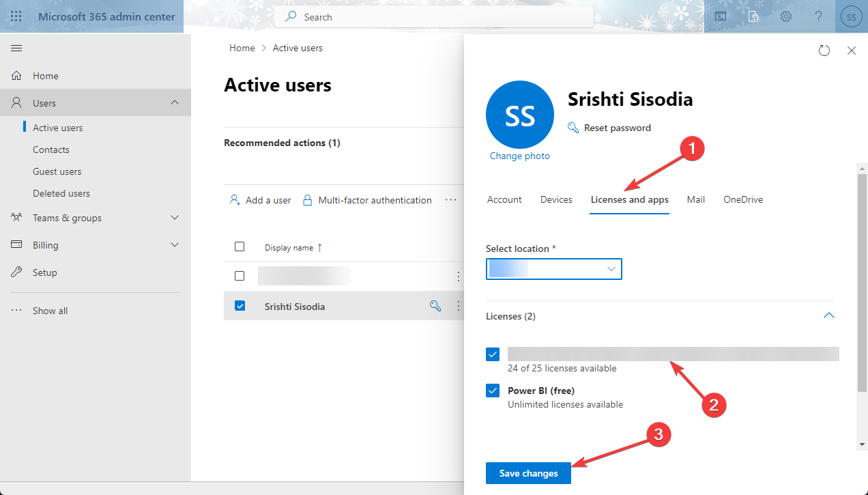
Task: Click Multi-factor authentication button
Action: click(x=367, y=200)
